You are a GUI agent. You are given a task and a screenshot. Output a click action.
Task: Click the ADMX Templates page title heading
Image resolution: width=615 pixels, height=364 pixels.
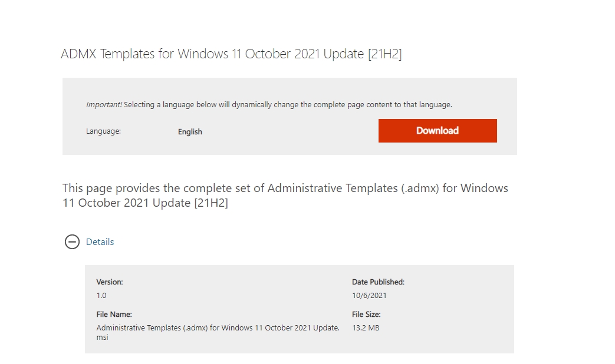click(231, 54)
